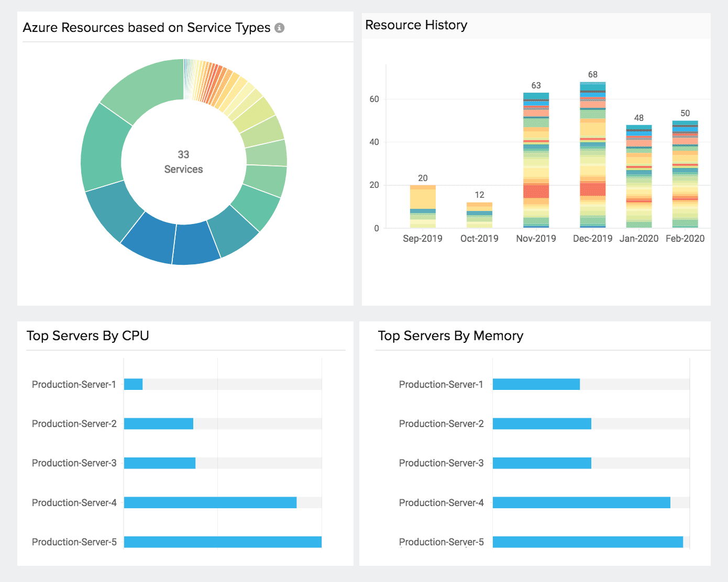The image size is (728, 582).
Task: Select the Sep-2019 stacked bar
Action: coord(423,206)
